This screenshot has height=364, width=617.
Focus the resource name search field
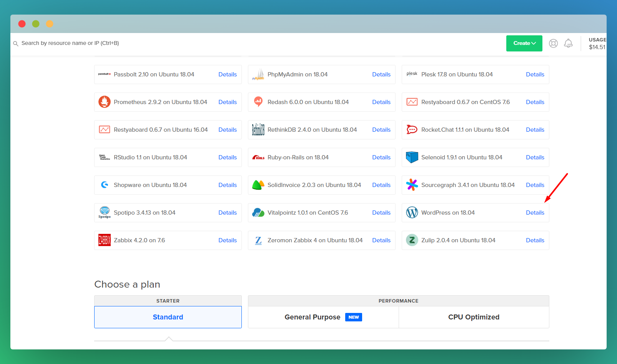pos(70,43)
